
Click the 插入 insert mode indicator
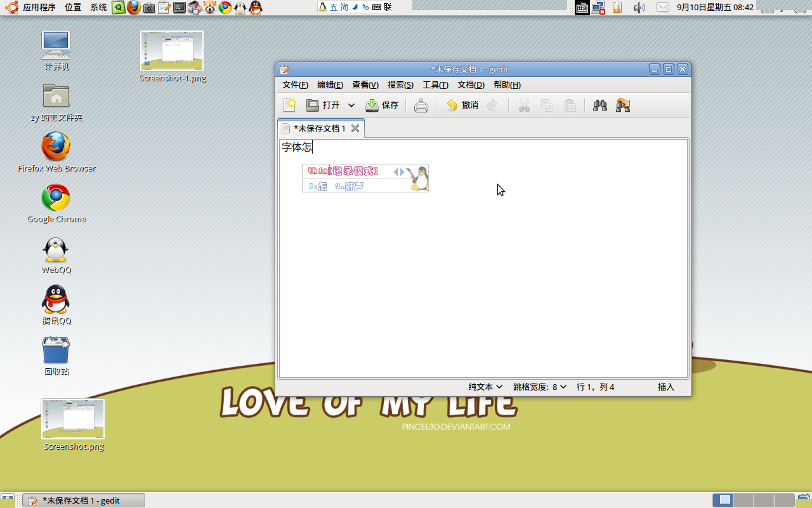[x=666, y=387]
